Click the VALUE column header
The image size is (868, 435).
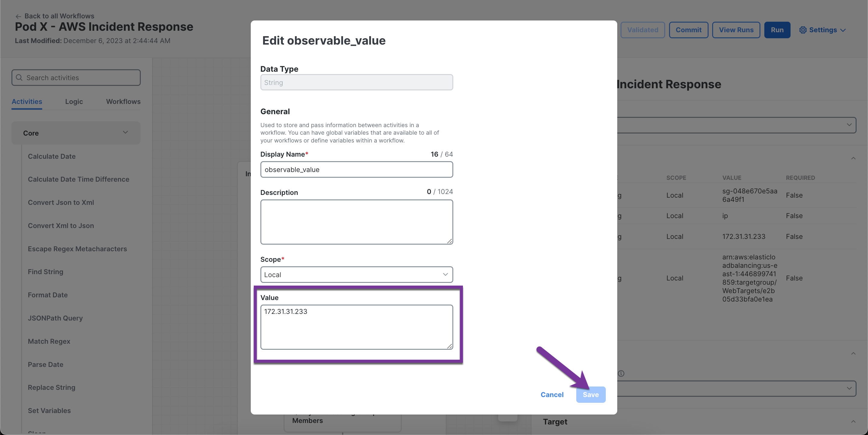point(731,178)
